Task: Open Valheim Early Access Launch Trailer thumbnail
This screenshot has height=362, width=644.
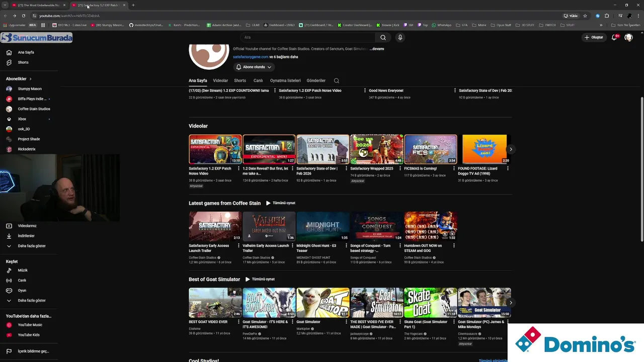Action: pos(269,226)
